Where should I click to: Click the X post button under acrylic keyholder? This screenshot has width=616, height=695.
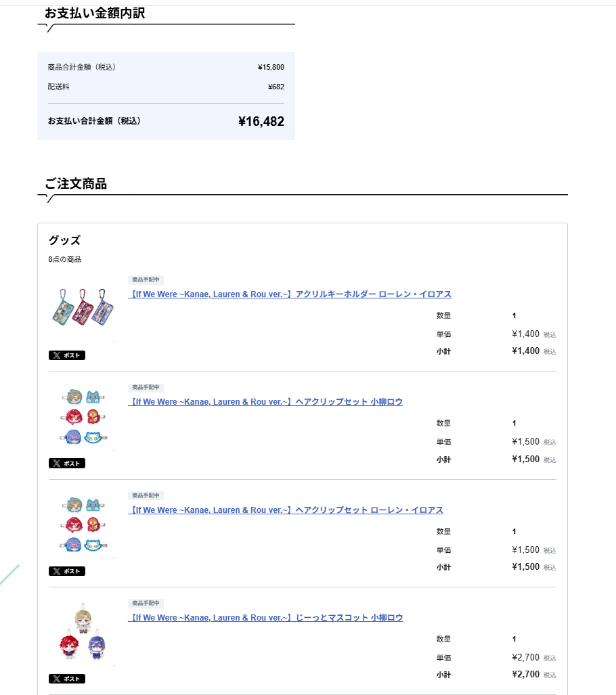coord(66,355)
